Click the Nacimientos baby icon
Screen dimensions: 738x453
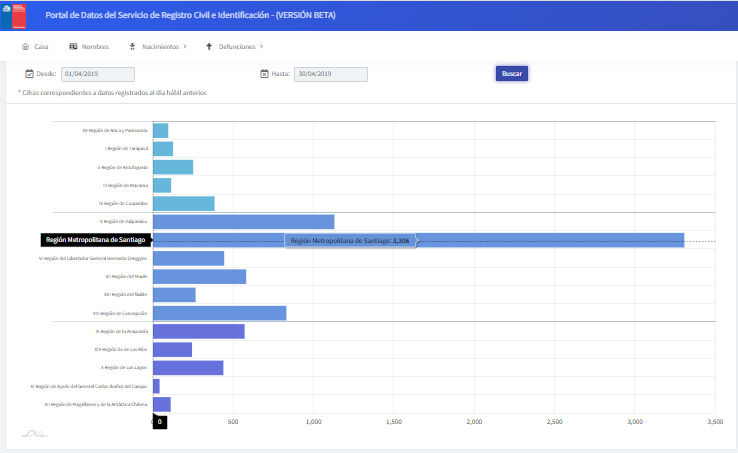pyautogui.click(x=133, y=47)
